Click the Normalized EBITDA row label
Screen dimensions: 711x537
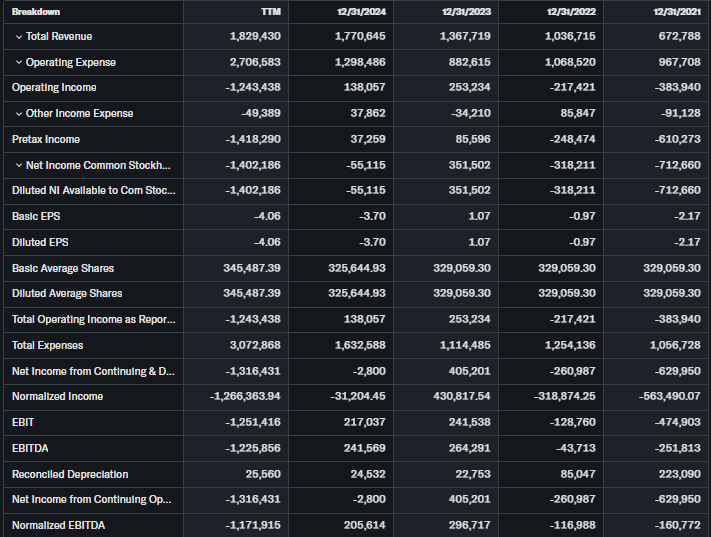pos(58,525)
